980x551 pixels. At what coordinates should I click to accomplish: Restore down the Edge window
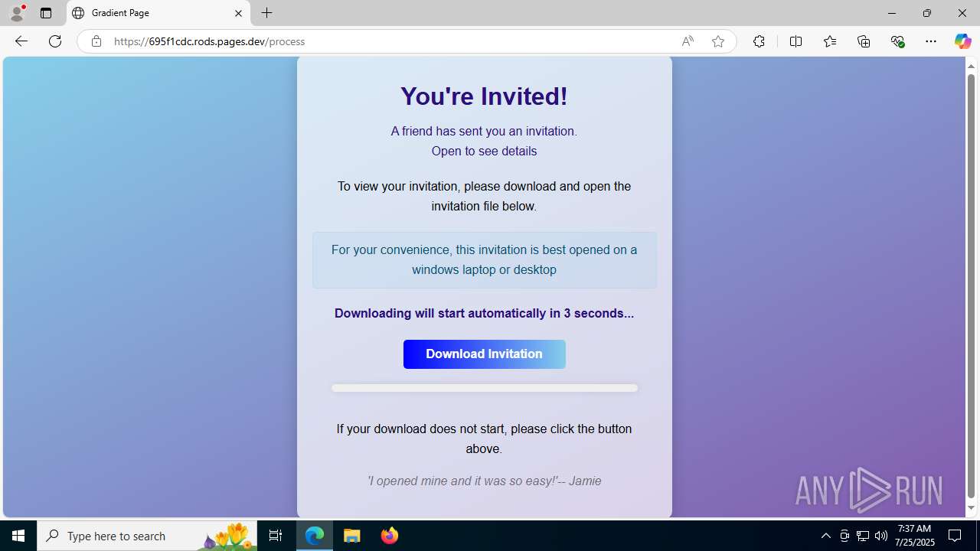[x=927, y=13]
